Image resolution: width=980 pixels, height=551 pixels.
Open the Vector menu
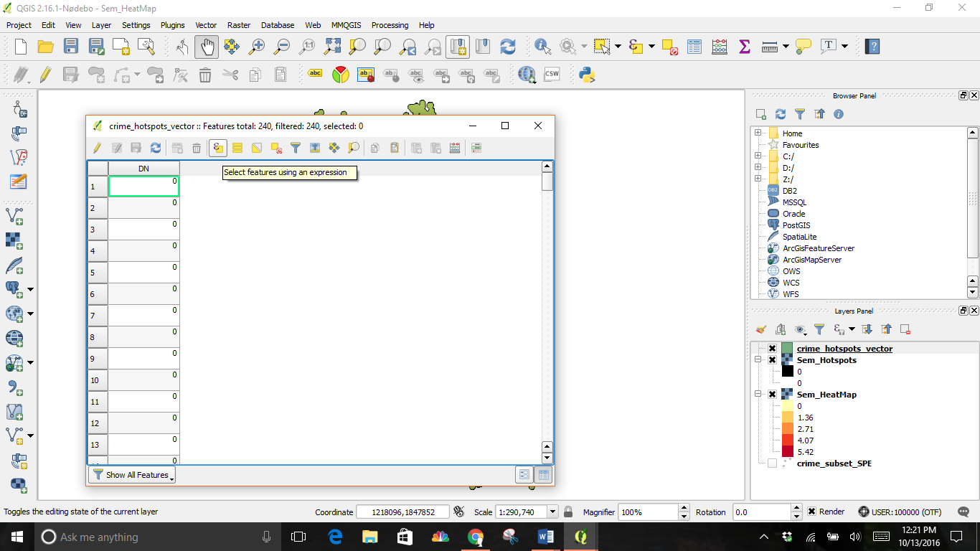(206, 25)
